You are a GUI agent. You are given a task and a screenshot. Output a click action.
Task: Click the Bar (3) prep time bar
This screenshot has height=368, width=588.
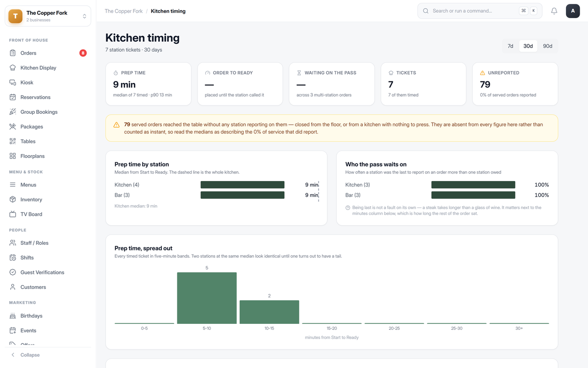pyautogui.click(x=243, y=195)
